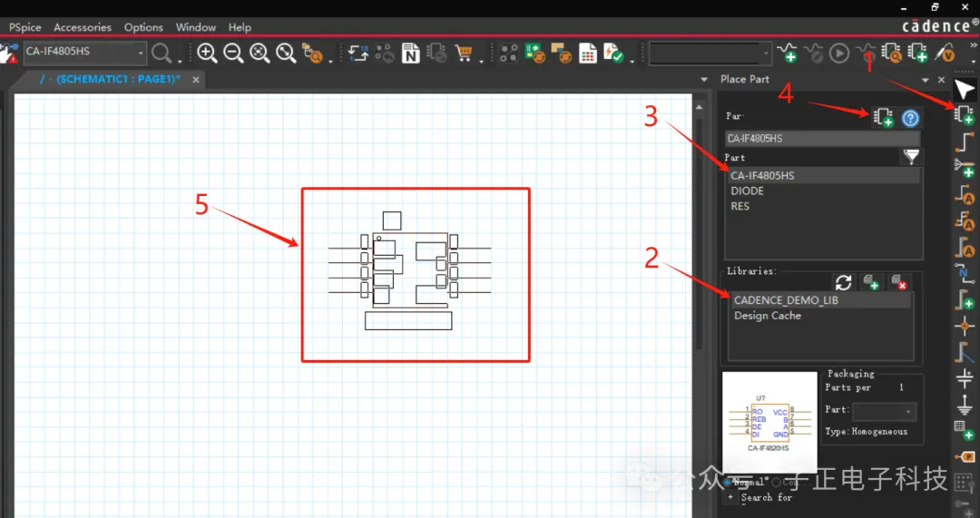Select DIODE in the part list
This screenshot has height=518, width=980.
point(824,191)
